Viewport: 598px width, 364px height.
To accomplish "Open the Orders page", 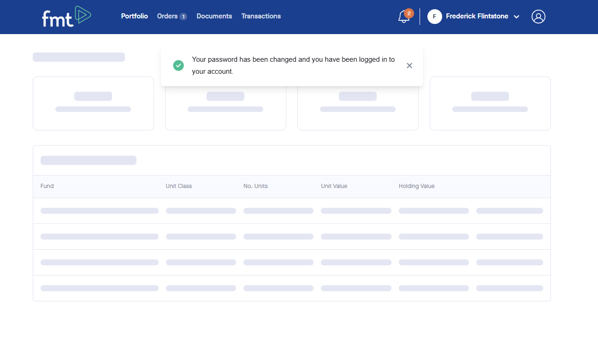I will [x=167, y=16].
